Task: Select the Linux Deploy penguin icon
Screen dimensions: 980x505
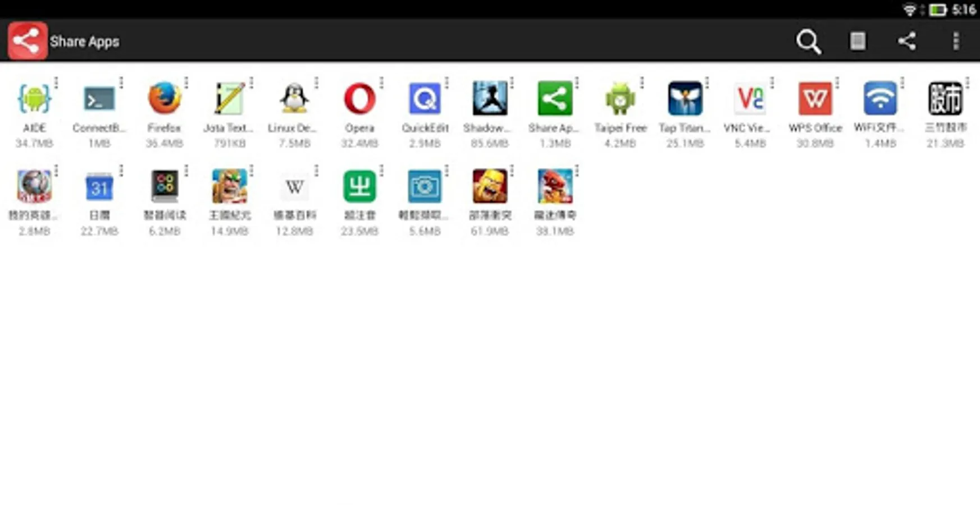Action: click(x=295, y=99)
